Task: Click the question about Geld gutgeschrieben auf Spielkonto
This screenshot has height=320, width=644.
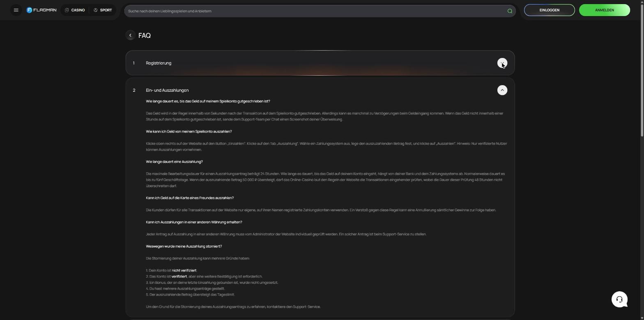Action: coord(208,101)
